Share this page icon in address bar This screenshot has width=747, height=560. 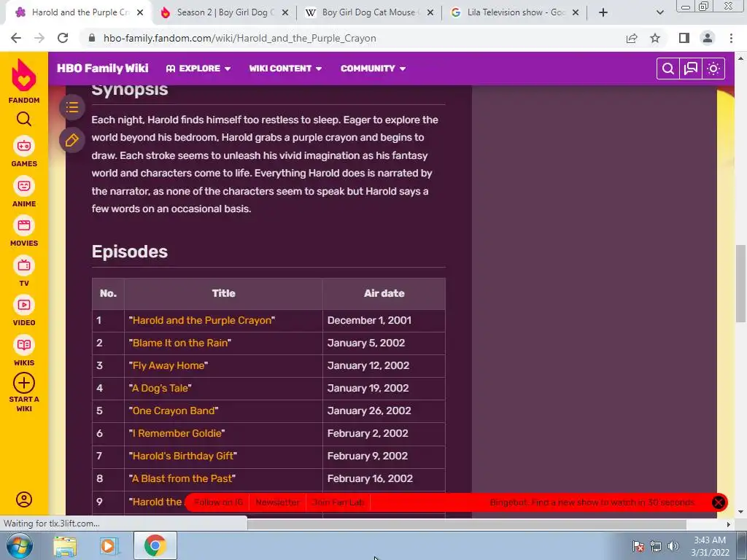point(632,38)
